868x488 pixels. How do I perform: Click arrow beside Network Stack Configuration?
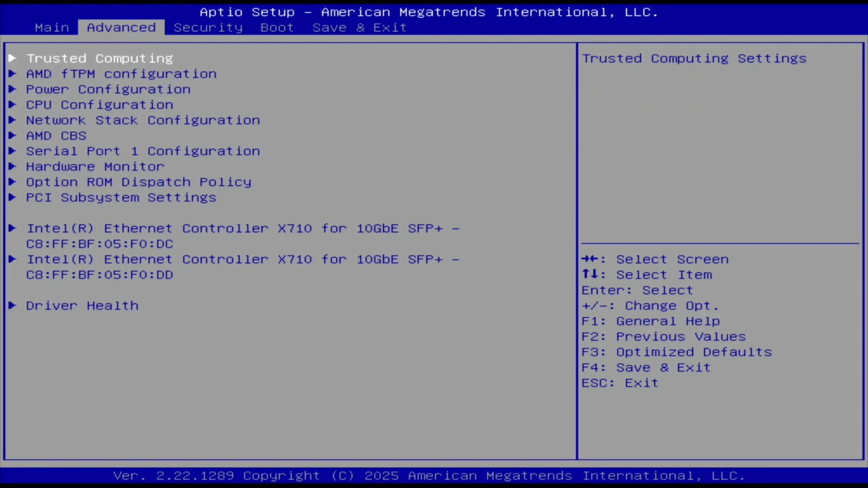[x=13, y=120]
